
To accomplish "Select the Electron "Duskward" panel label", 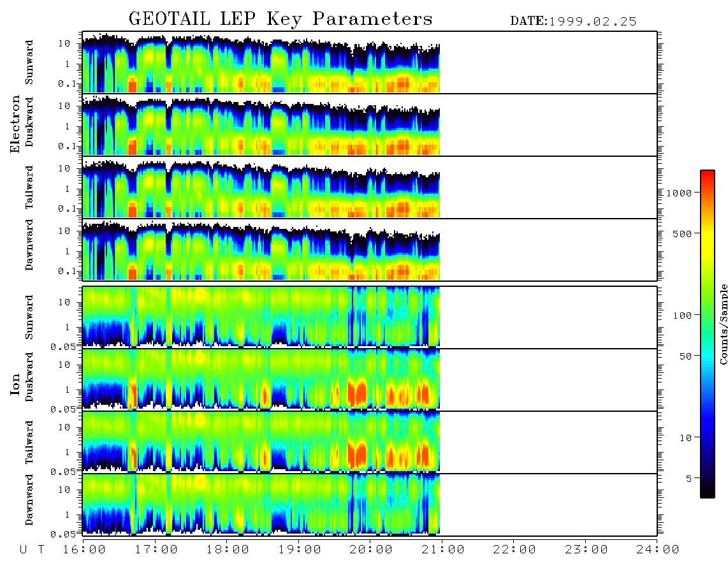I will coord(29,122).
